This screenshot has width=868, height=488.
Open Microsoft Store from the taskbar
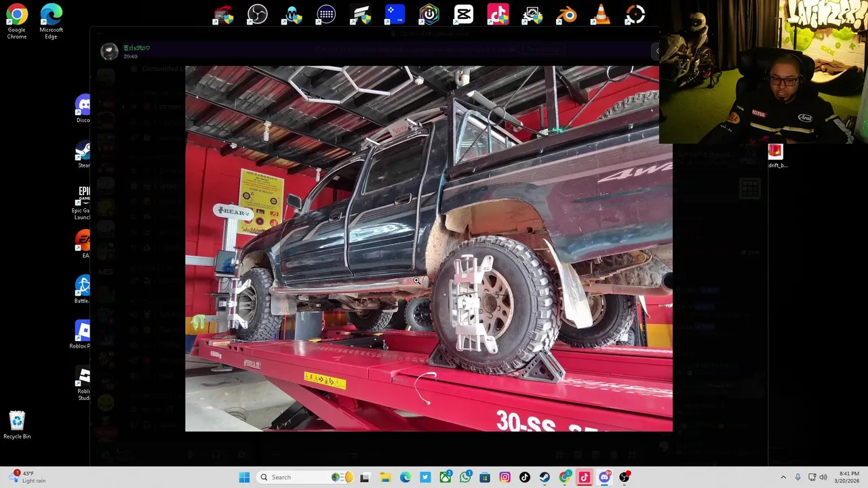coord(485,477)
